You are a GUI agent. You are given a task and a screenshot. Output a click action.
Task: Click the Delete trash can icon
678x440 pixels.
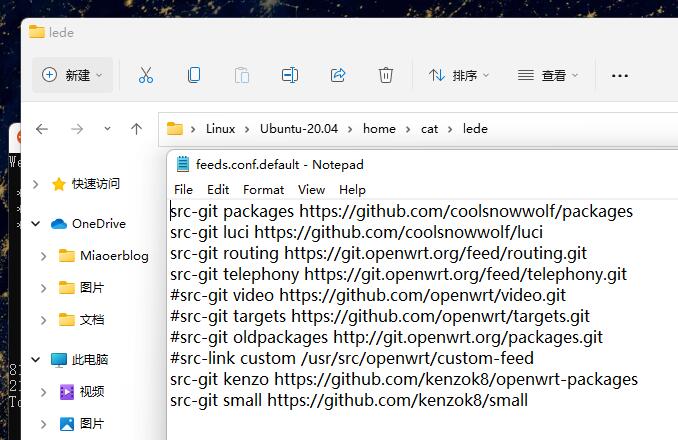(386, 75)
